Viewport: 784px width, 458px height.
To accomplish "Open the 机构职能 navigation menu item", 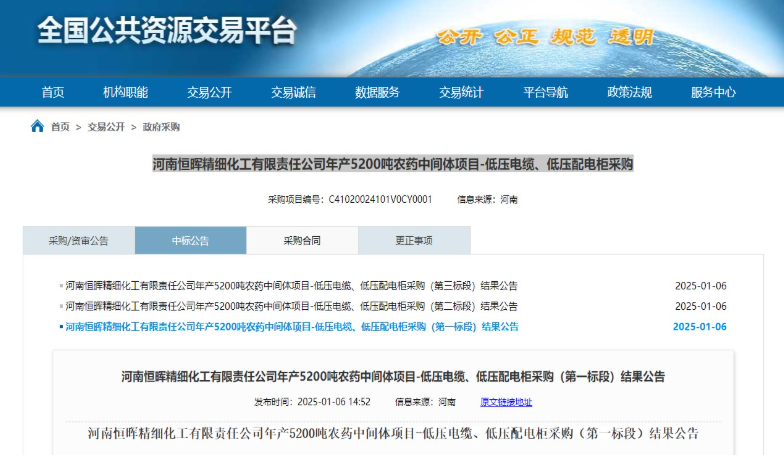I will (x=125, y=92).
